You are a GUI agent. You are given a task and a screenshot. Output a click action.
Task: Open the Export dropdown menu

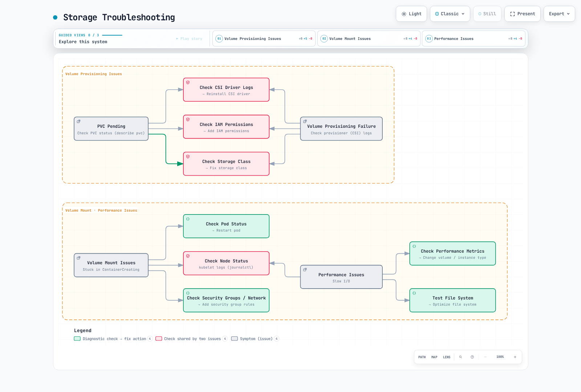pyautogui.click(x=559, y=14)
